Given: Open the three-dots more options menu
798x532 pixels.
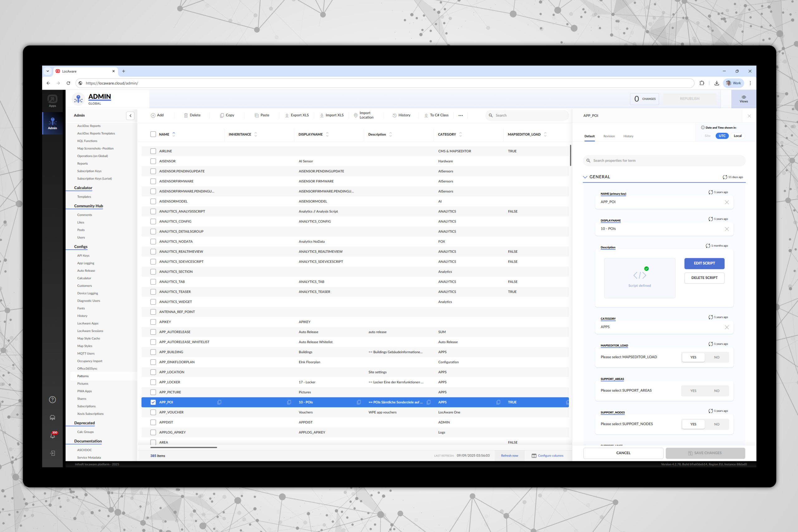Looking at the screenshot, I should point(460,115).
